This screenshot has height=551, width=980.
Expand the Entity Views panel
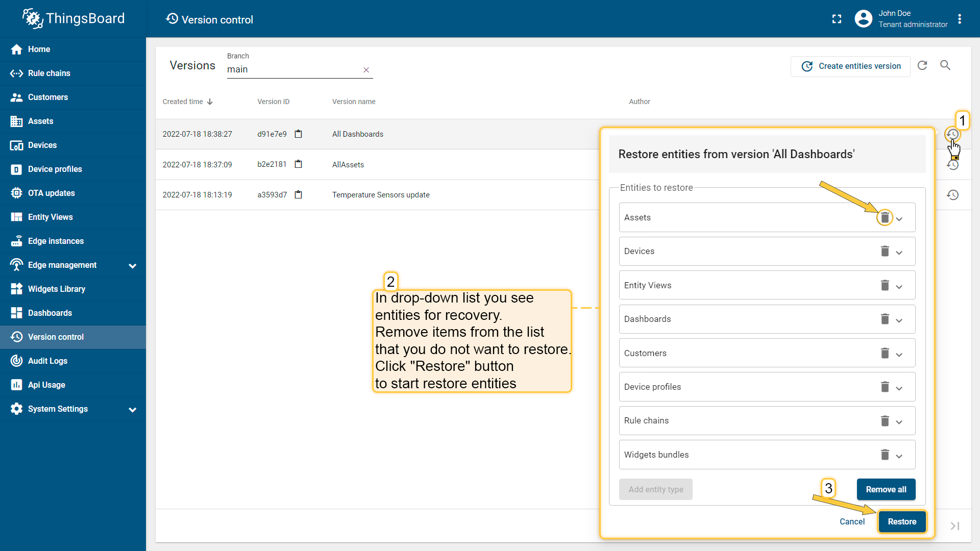899,287
